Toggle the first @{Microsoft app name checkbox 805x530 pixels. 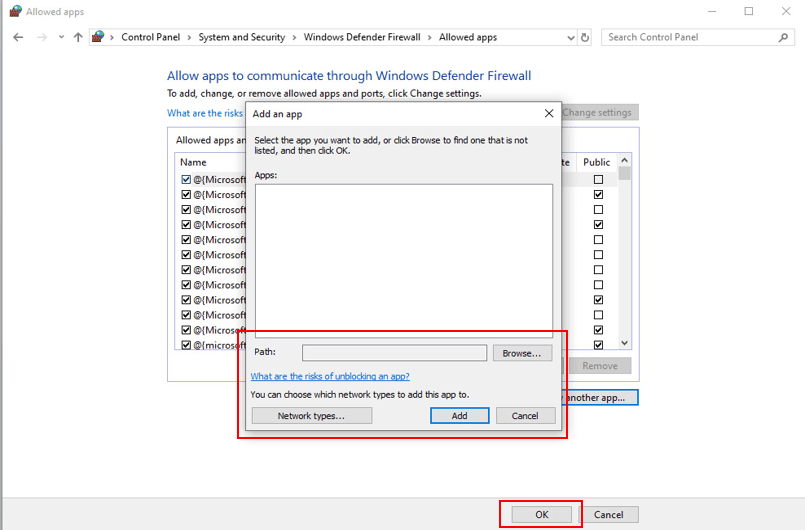pos(186,179)
